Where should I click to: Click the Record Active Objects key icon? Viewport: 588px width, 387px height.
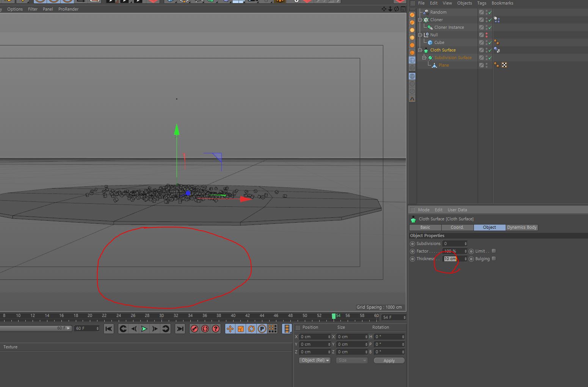click(194, 329)
